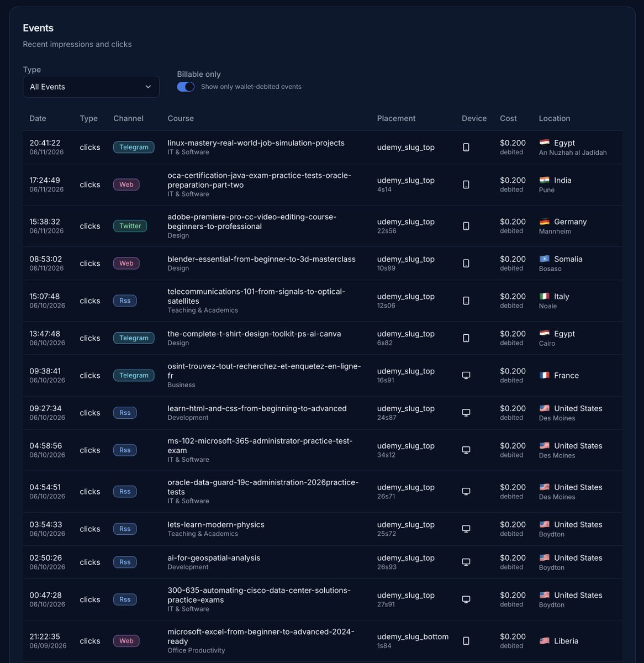Viewport: 644px width, 663px height.
Task: Click the Mannheim location text
Action: pos(555,231)
